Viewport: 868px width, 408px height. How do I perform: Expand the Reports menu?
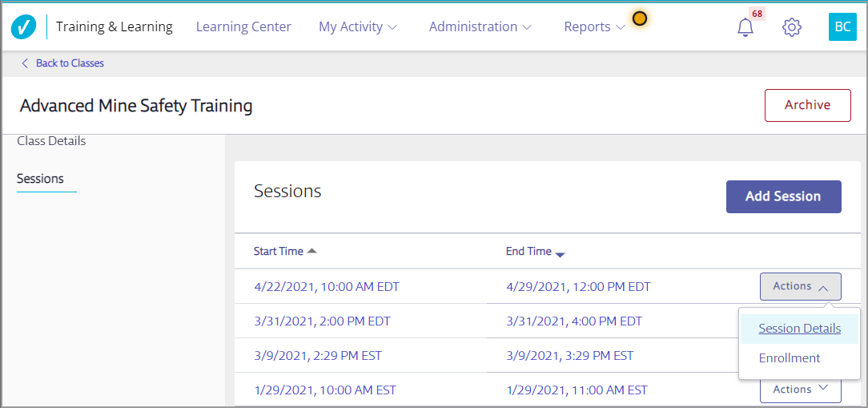tap(594, 26)
